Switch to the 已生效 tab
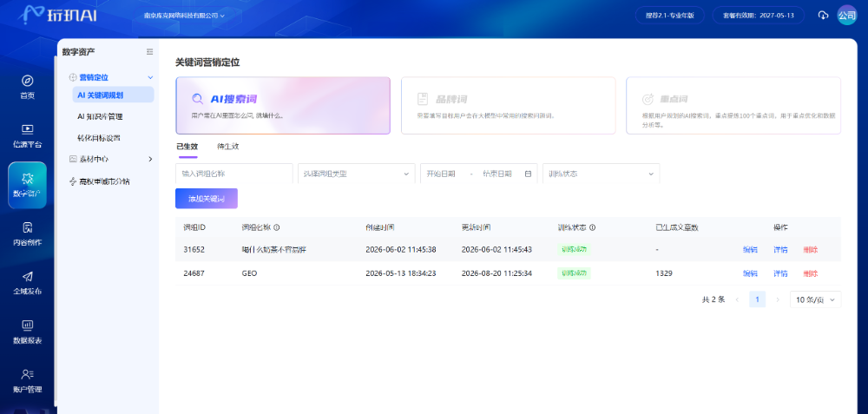 pyautogui.click(x=187, y=148)
